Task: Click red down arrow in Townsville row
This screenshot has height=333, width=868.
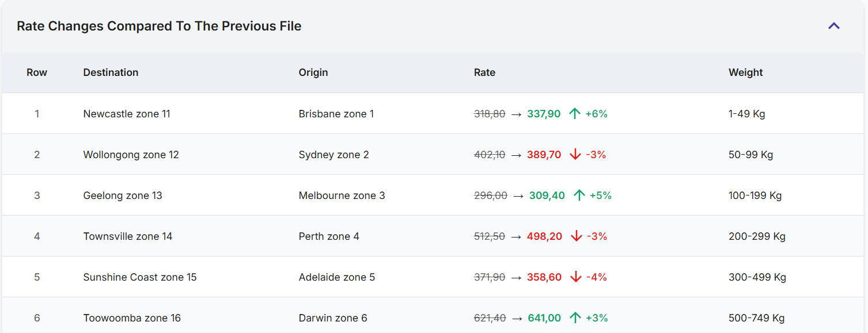Action: 576,236
